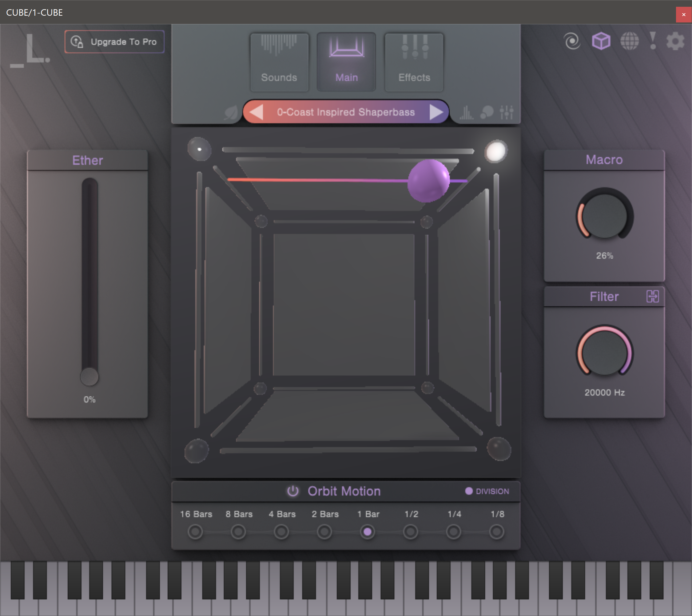Image resolution: width=692 pixels, height=616 pixels.
Task: Select the top-left cube corner sphere
Action: pos(199,149)
